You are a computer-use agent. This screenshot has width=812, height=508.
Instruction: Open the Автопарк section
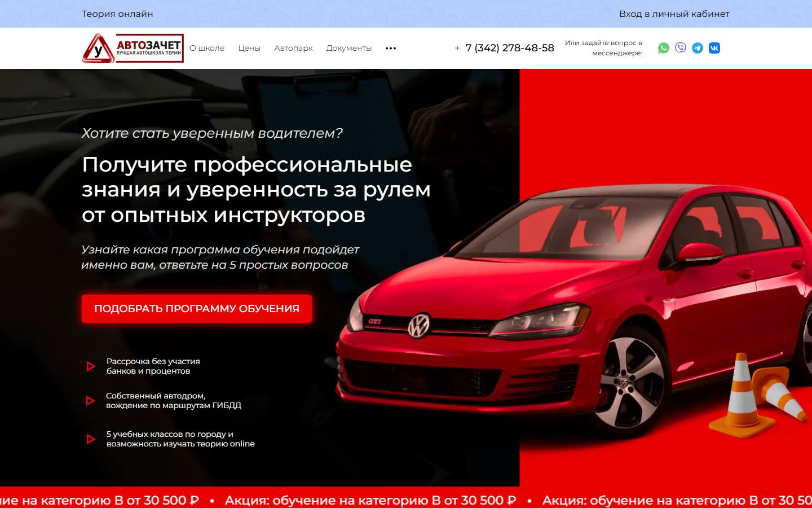293,48
